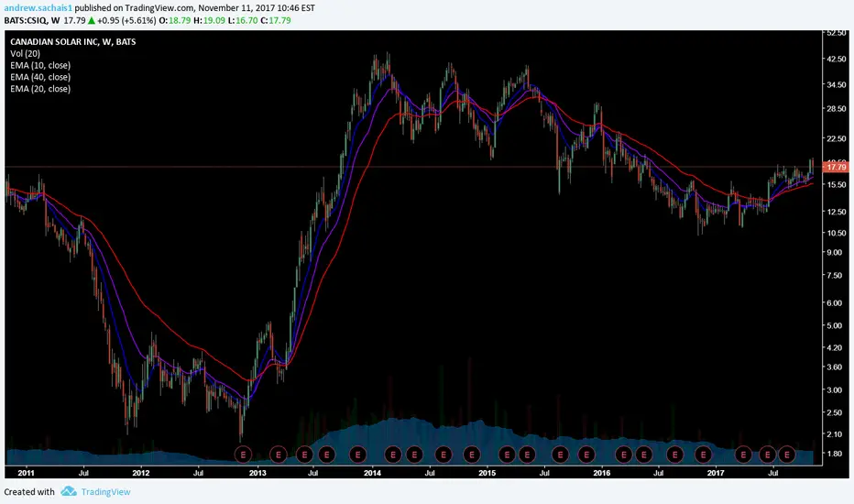Click the +0.95 (+5.61%) change value
The width and height of the screenshot is (854, 504).
tap(126, 21)
